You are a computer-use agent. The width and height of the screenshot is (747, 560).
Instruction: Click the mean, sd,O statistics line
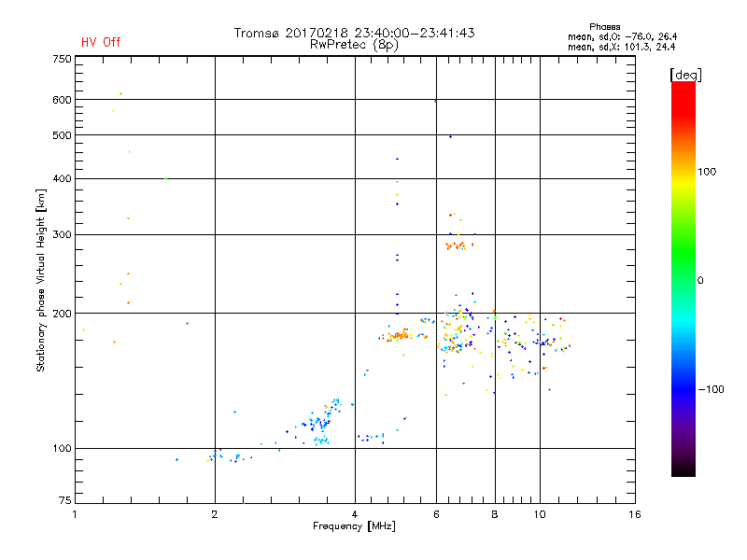click(622, 36)
